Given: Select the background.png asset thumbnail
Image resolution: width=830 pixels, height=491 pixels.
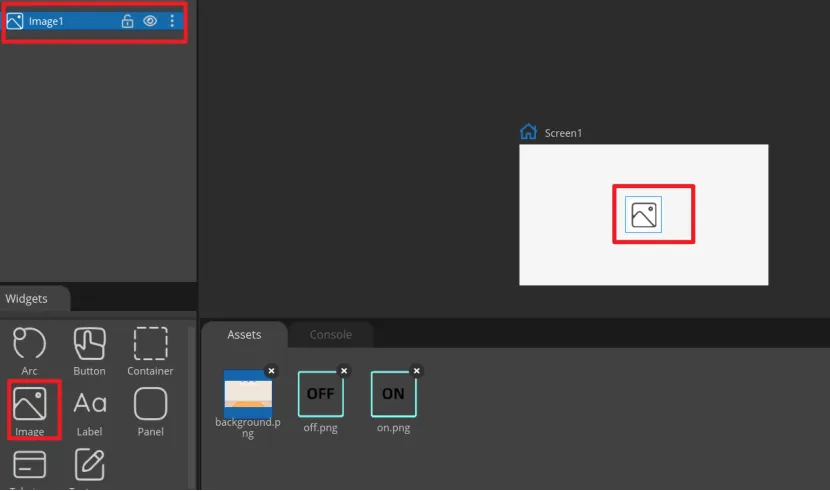Looking at the screenshot, I should pyautogui.click(x=247, y=394).
